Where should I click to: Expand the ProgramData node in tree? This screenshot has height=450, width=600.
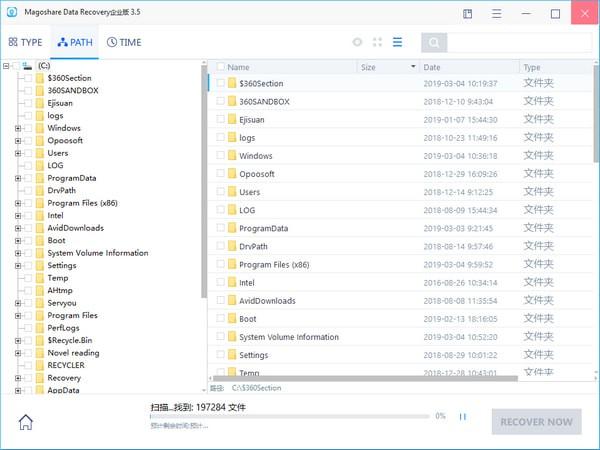coord(18,178)
